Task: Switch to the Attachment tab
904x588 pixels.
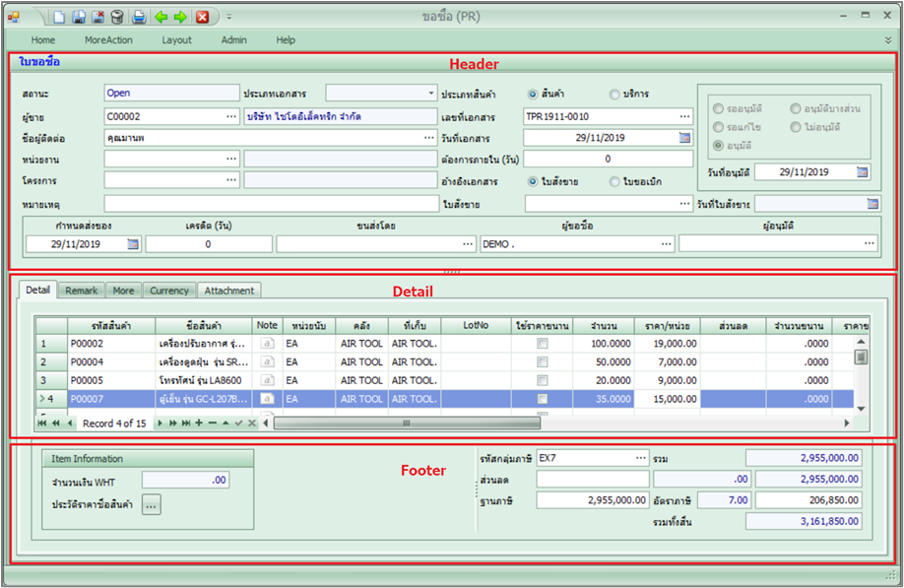Action: (x=228, y=291)
